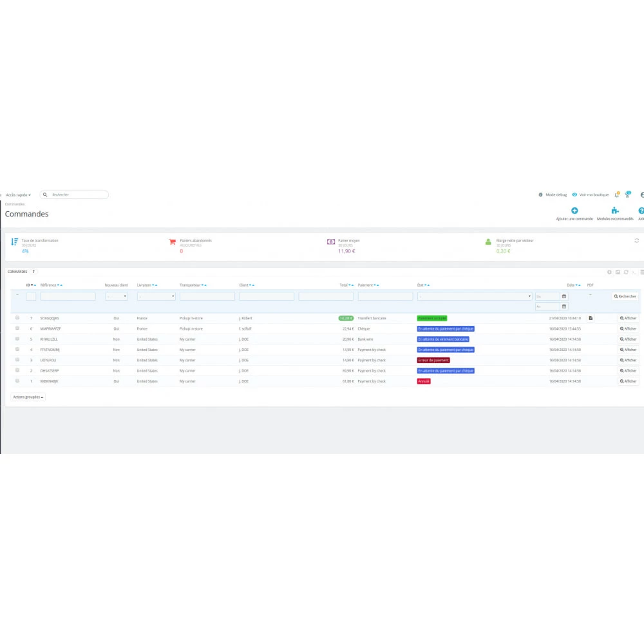Click Afficher for order dated 21/04/2020

[x=628, y=318]
